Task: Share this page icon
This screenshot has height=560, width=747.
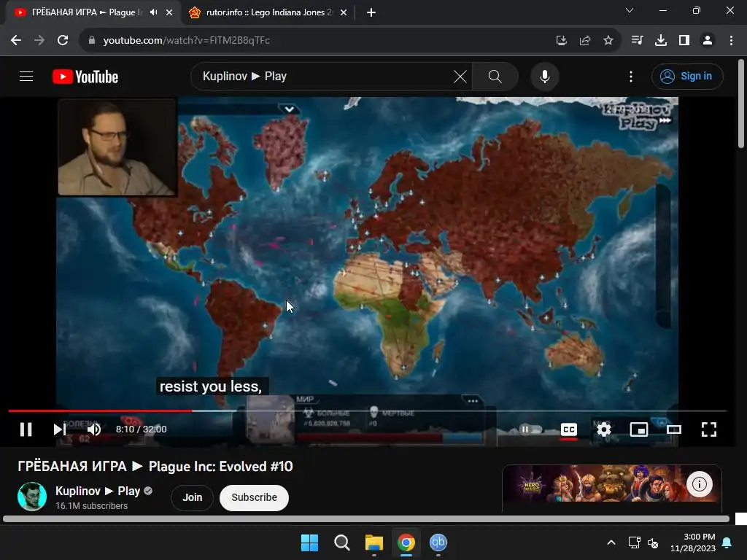Action: pyautogui.click(x=585, y=41)
